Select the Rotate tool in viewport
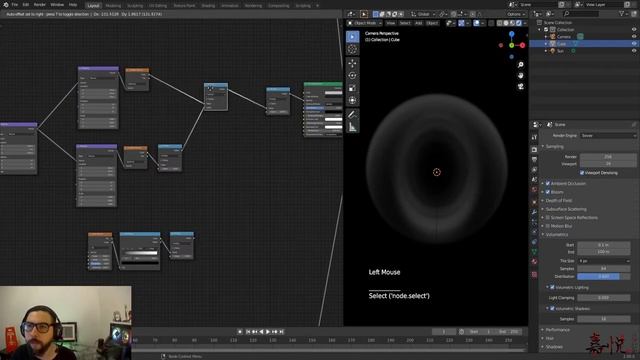Image resolution: width=640 pixels, height=360 pixels. [x=353, y=76]
